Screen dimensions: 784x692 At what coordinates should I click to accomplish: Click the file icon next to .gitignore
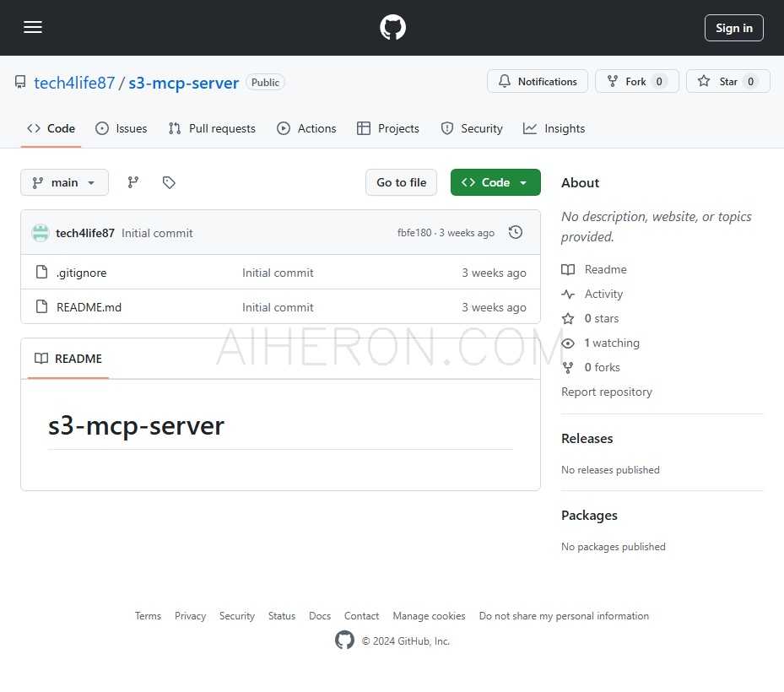42,272
